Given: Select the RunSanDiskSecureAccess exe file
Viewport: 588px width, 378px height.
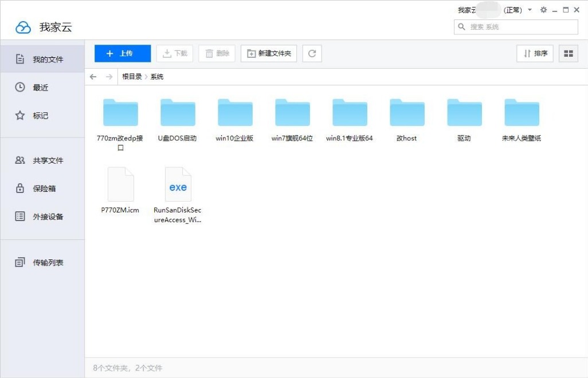Looking at the screenshot, I should point(178,184).
